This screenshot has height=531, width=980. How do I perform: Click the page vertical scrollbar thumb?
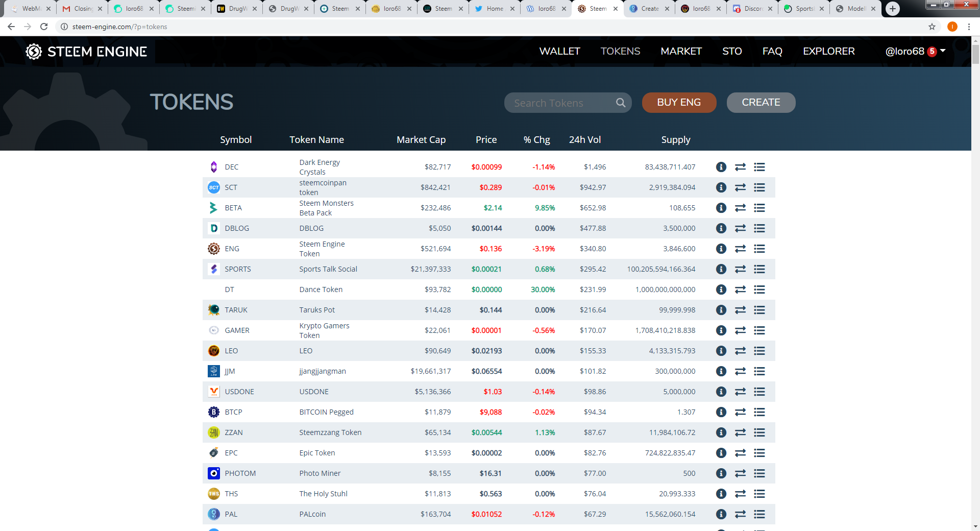(975, 54)
